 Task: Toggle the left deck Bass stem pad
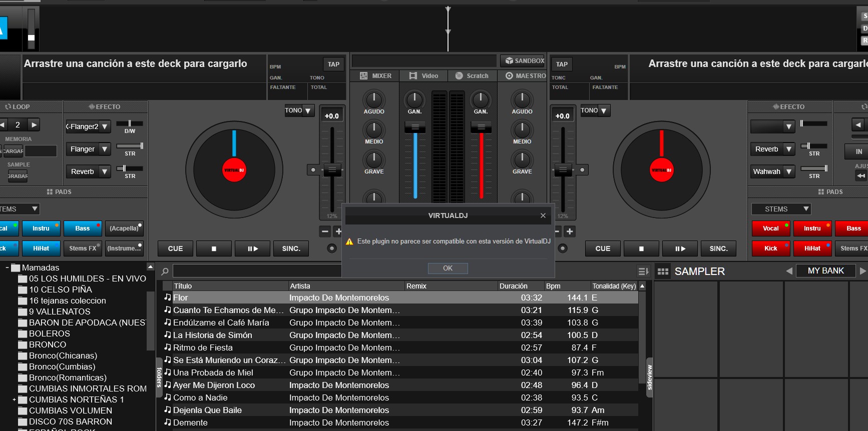pyautogui.click(x=83, y=228)
